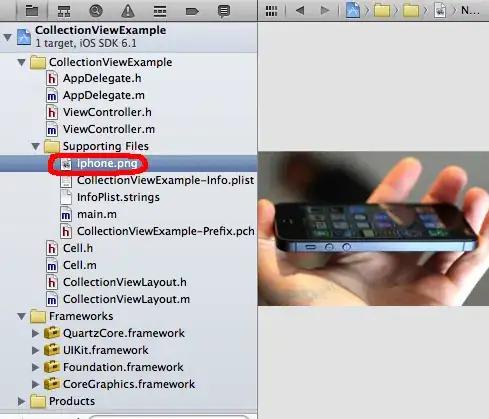This screenshot has height=419, width=489.
Task: Expand QuartzCore.framework
Action: coord(35,333)
